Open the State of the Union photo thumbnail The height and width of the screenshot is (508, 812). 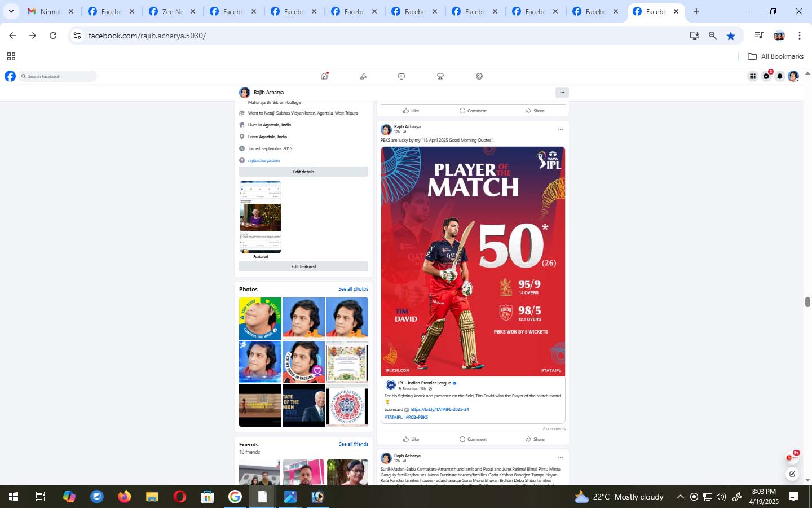[x=303, y=405]
